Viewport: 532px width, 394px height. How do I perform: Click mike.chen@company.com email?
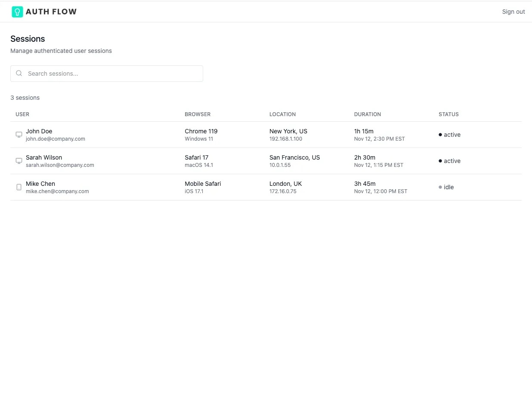[57, 191]
